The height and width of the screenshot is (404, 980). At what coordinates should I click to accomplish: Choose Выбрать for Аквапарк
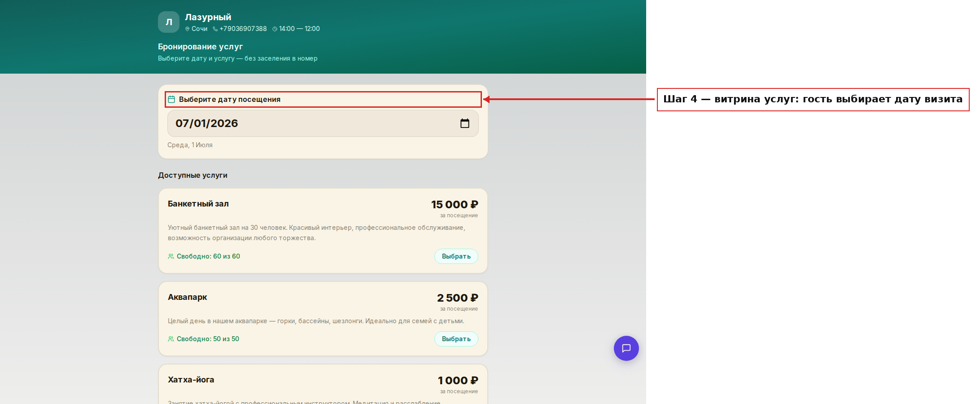pyautogui.click(x=456, y=339)
